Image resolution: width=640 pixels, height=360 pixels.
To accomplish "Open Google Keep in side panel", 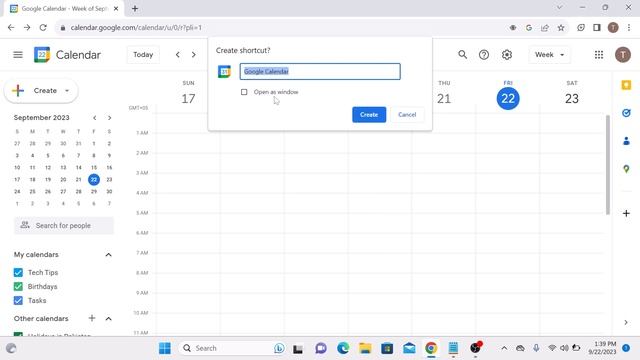I will (626, 85).
